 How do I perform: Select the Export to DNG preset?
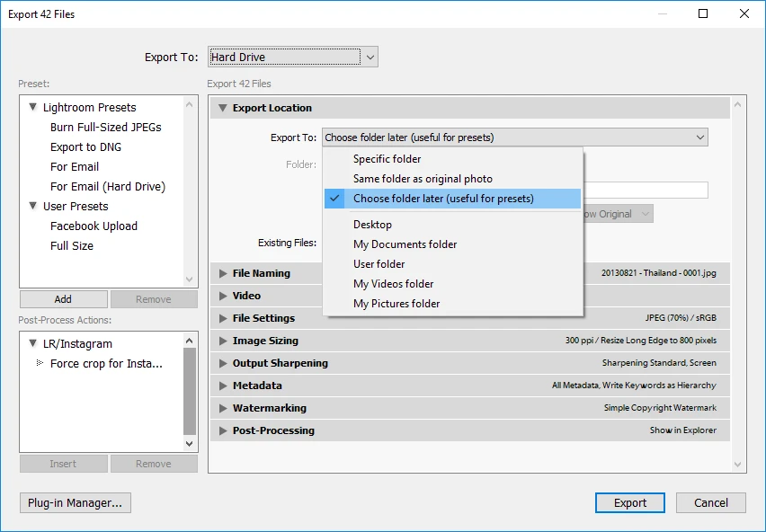click(x=85, y=146)
